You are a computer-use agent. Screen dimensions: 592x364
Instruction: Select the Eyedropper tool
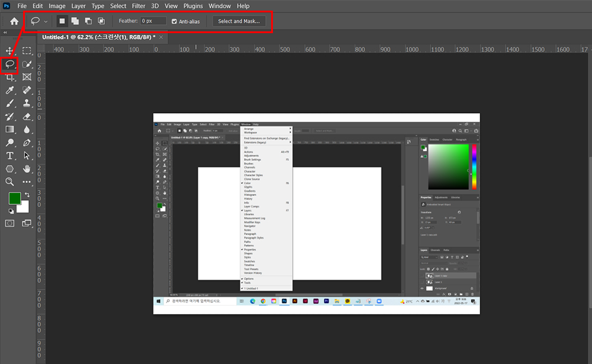click(x=9, y=90)
